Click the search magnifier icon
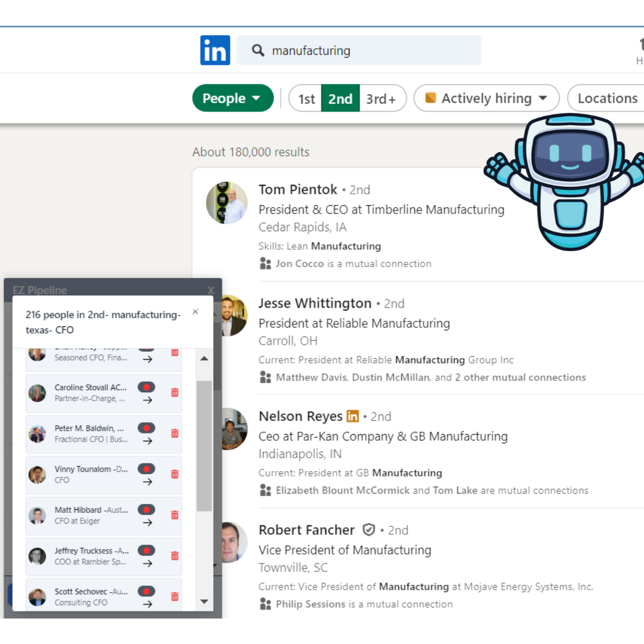The width and height of the screenshot is (644, 644). pos(258,51)
